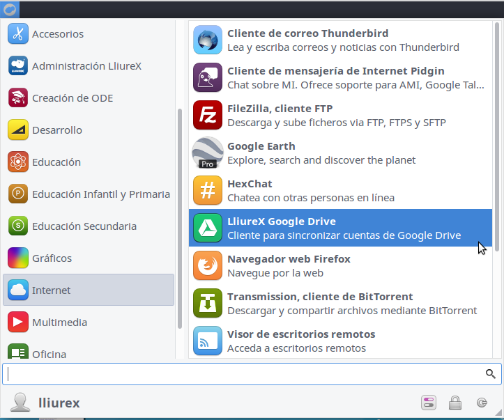504x420 pixels.
Task: Click the search text field
Action: coord(244,374)
